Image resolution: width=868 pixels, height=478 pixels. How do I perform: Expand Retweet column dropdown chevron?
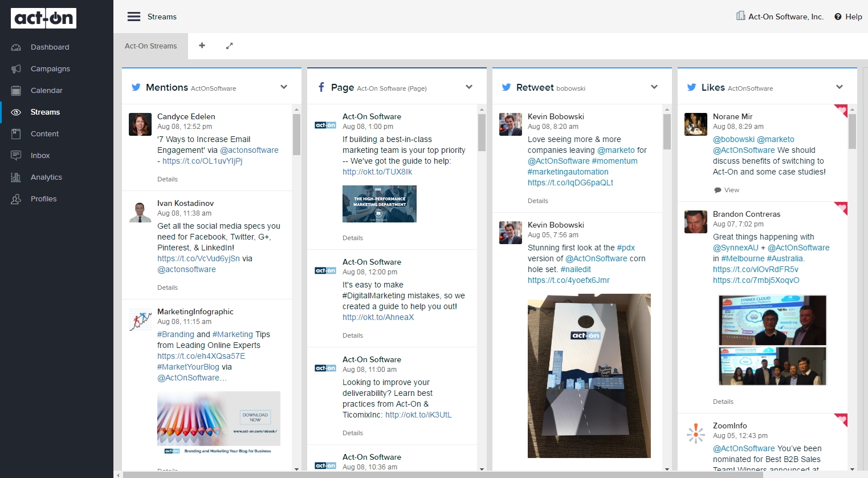click(654, 87)
